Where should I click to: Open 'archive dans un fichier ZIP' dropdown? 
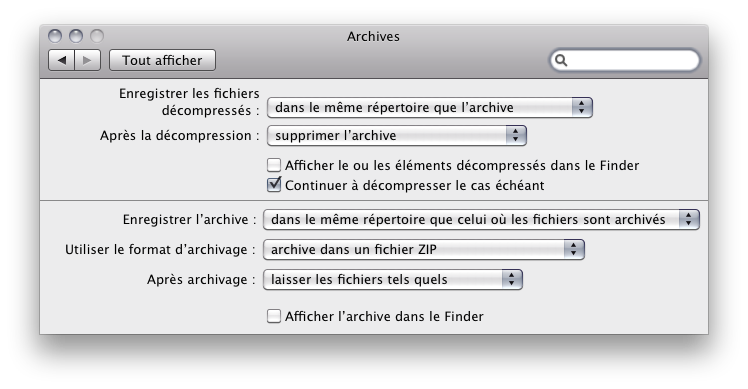click(x=424, y=250)
